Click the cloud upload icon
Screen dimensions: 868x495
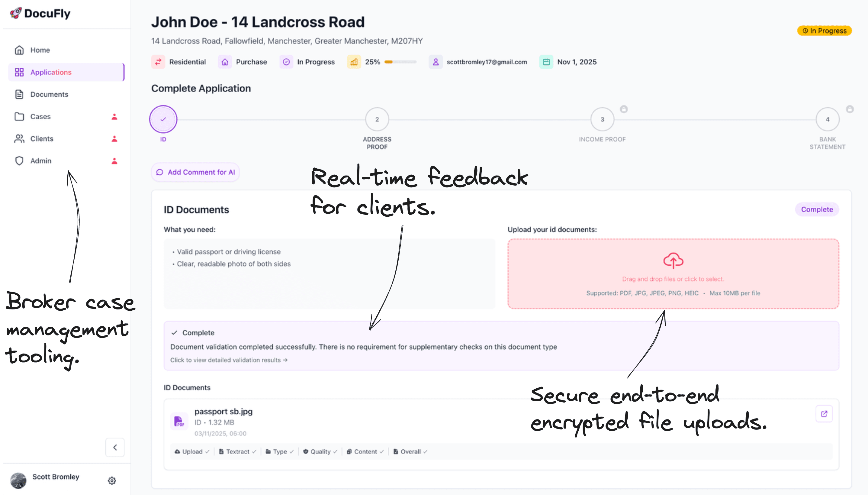673,260
